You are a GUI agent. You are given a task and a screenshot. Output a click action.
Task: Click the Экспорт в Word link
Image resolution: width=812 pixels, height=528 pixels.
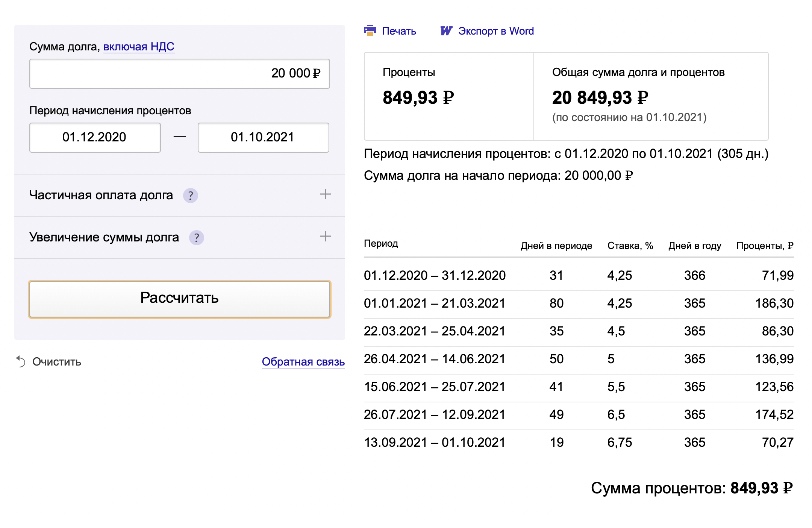tap(496, 31)
